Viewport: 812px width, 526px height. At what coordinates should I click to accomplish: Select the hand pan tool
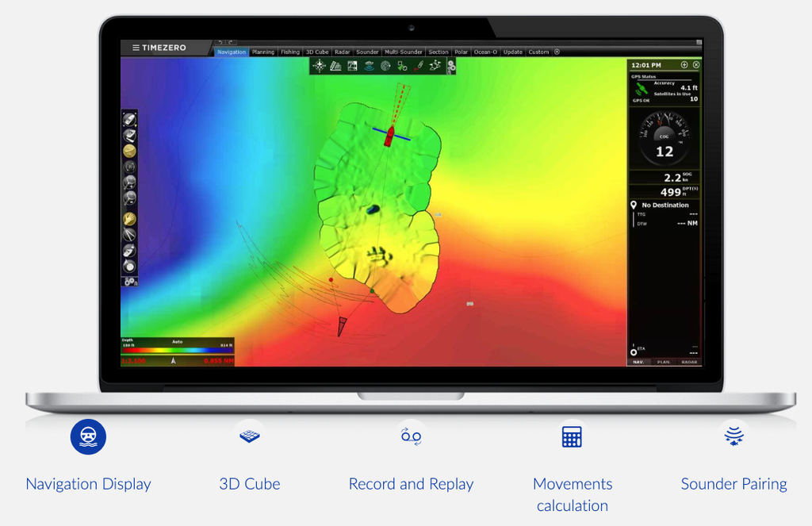point(129,219)
